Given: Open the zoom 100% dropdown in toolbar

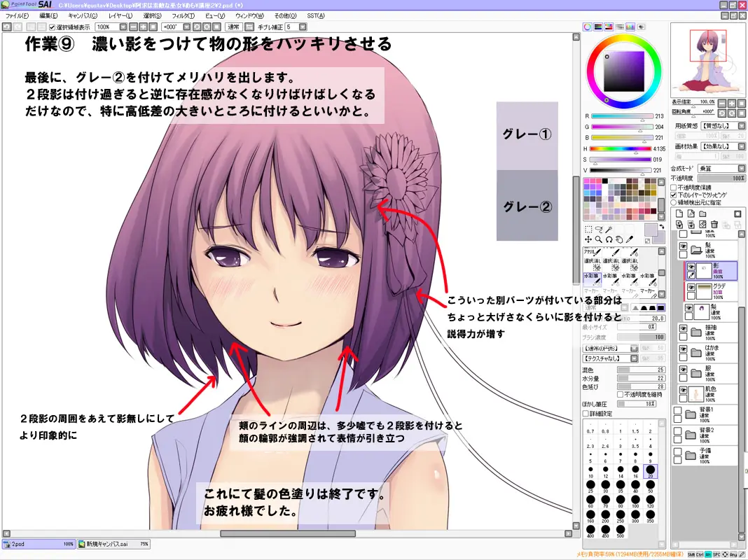Looking at the screenshot, I should [123, 27].
